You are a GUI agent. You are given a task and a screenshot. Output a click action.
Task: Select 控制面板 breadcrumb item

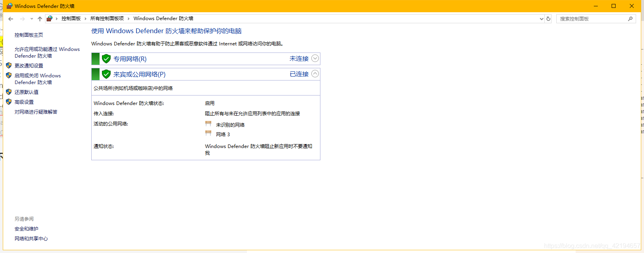[x=71, y=19]
